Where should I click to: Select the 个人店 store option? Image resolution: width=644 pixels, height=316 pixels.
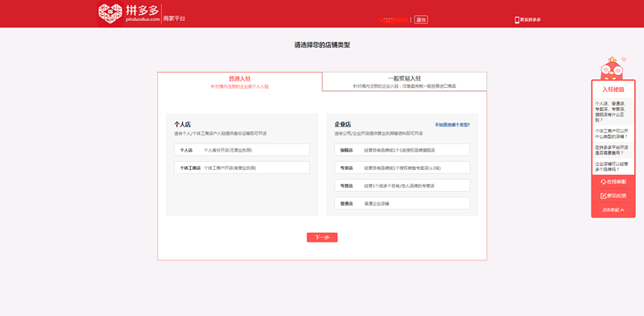[242, 150]
